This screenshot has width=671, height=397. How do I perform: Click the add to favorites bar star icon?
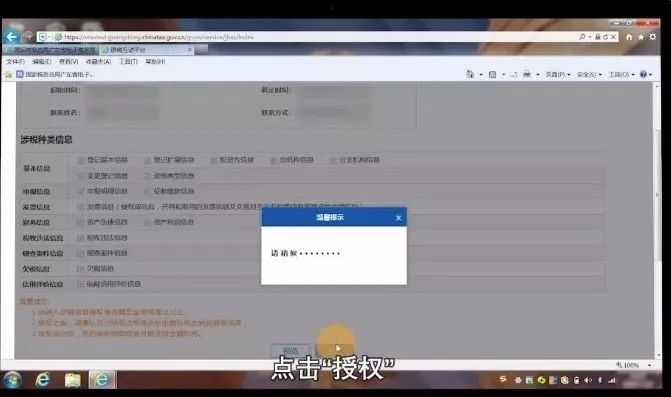[x=8, y=74]
